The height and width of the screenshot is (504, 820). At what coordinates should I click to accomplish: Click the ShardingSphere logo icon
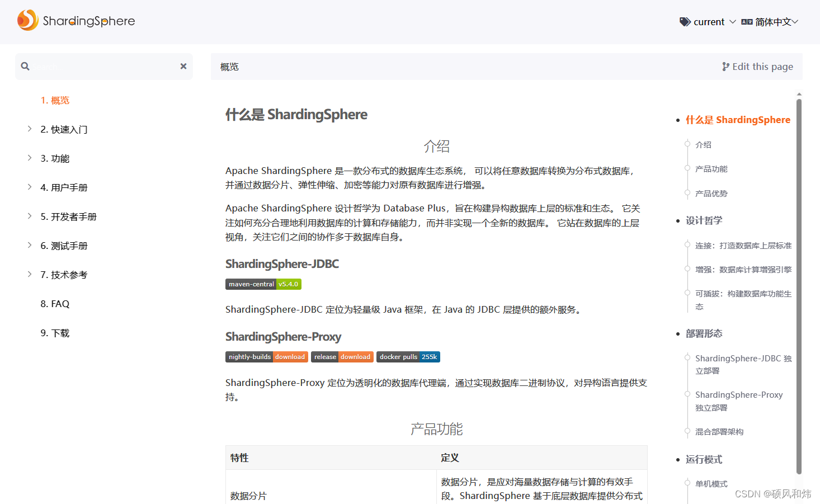tap(28, 20)
